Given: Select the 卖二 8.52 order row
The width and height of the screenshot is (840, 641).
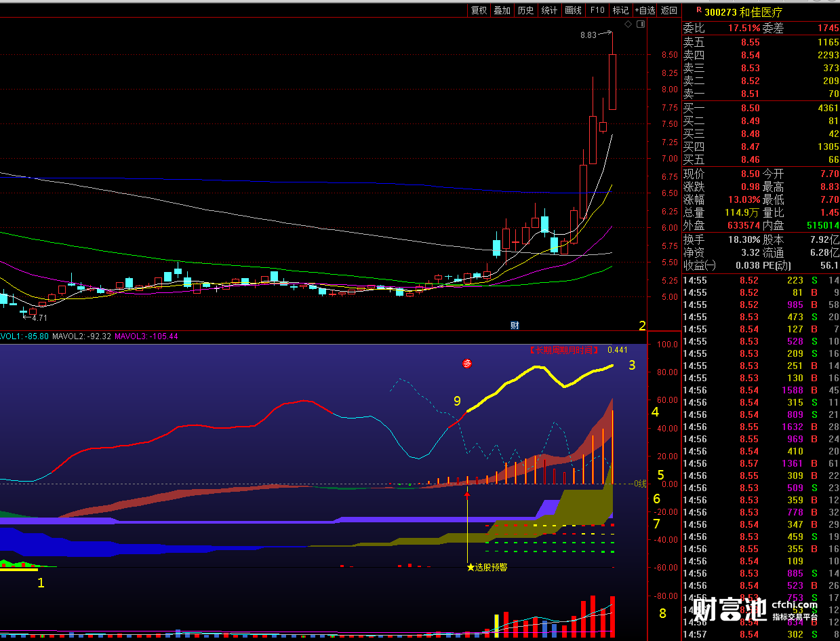Looking at the screenshot, I should click(761, 81).
